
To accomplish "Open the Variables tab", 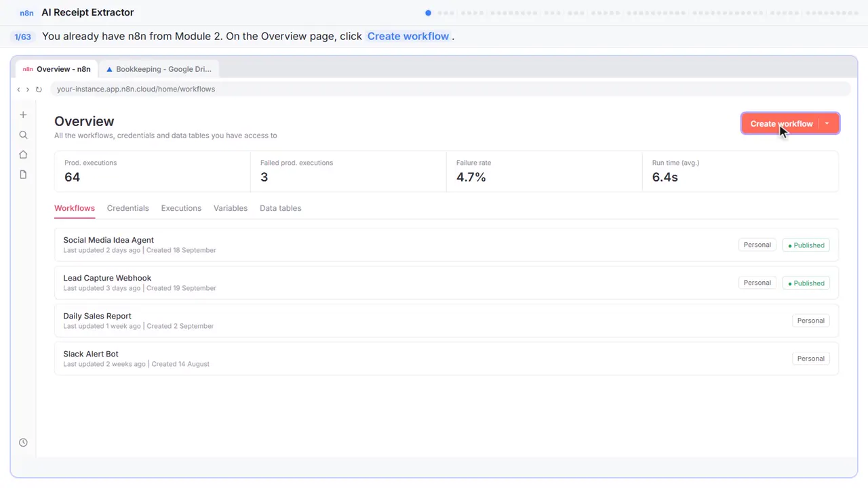I will (231, 208).
